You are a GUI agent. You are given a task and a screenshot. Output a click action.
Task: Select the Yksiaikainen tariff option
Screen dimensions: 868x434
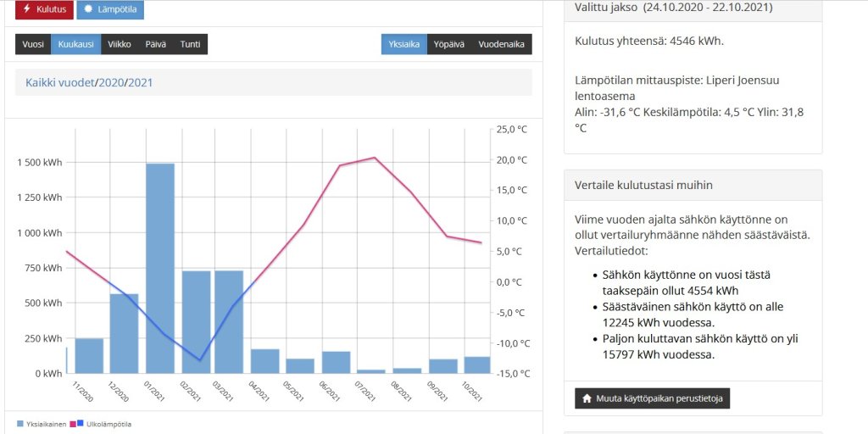coord(404,44)
